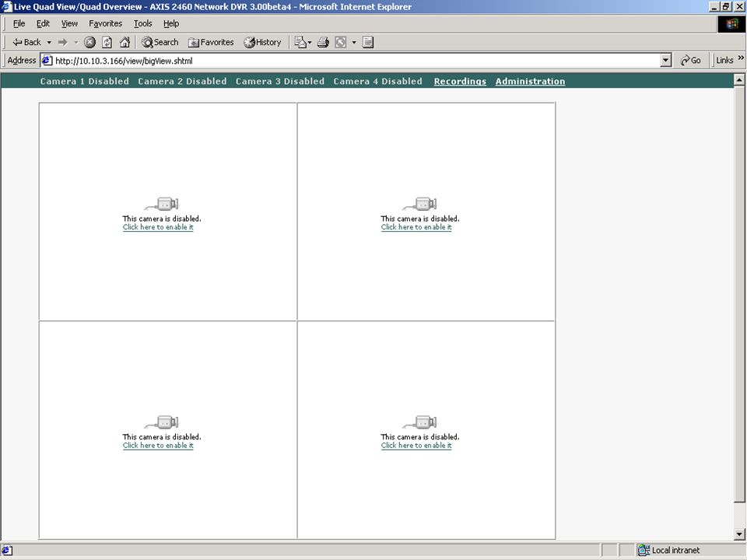Click the Links toolbar label
747x560 pixels.
(x=724, y=61)
